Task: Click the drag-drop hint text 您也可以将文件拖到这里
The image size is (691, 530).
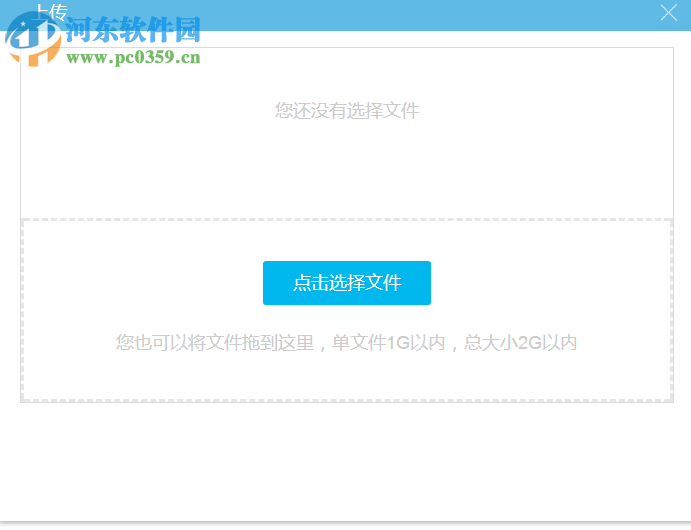Action: 215,343
